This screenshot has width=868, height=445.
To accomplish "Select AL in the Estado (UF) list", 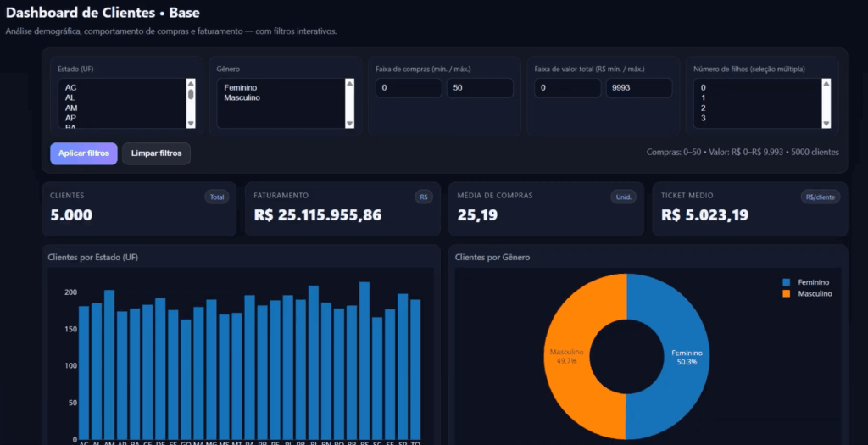I will [x=122, y=97].
